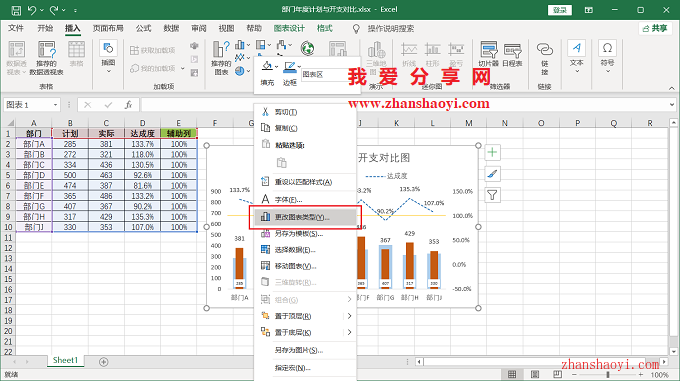The image size is (680, 381).
Task: Click the Undo arrow icon
Action: 32,10
